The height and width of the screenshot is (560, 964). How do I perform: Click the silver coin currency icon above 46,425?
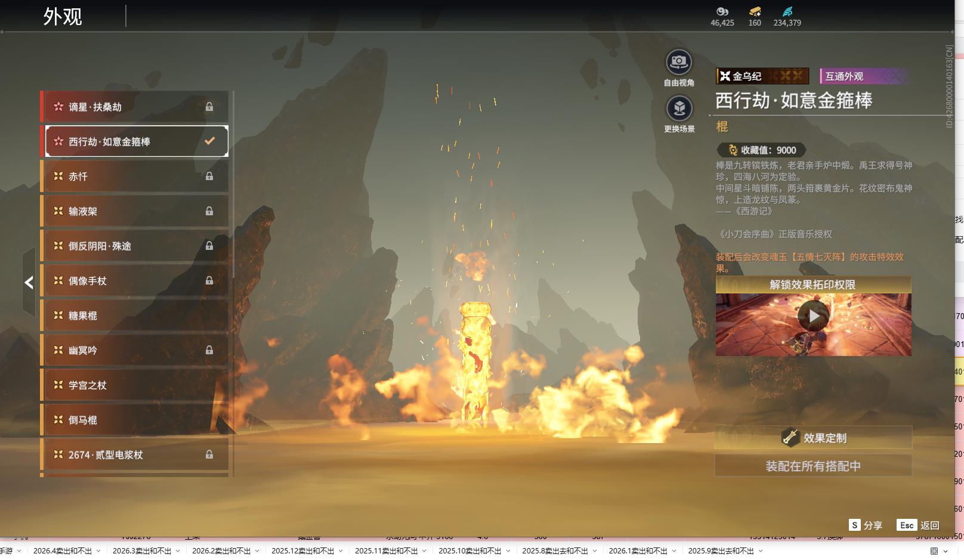click(x=722, y=11)
